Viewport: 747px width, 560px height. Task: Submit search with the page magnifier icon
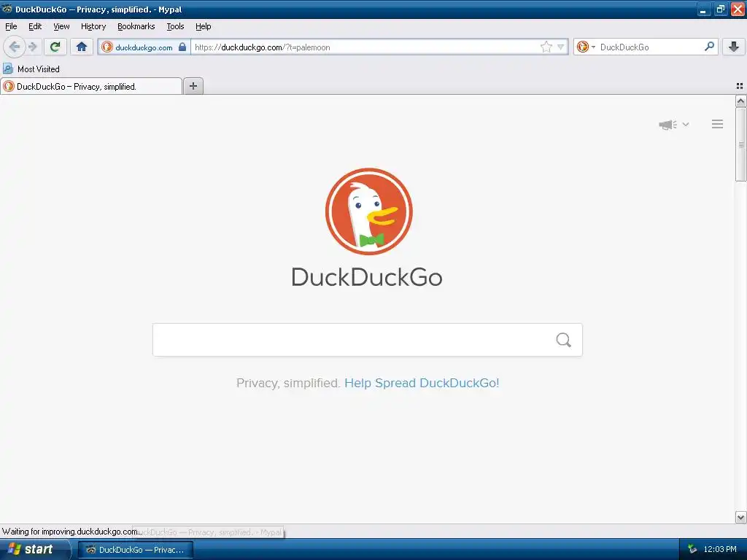(x=564, y=340)
